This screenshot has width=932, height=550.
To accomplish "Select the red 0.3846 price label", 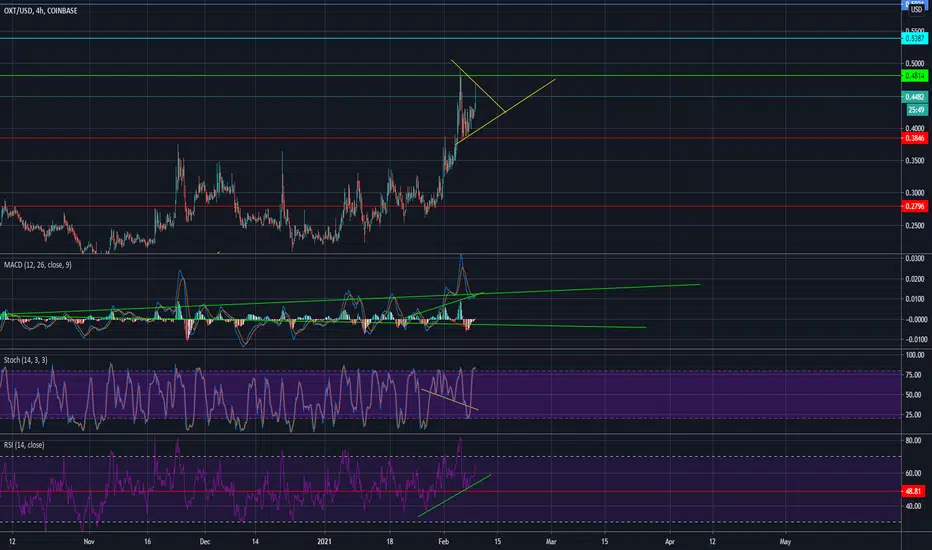I will pos(915,138).
